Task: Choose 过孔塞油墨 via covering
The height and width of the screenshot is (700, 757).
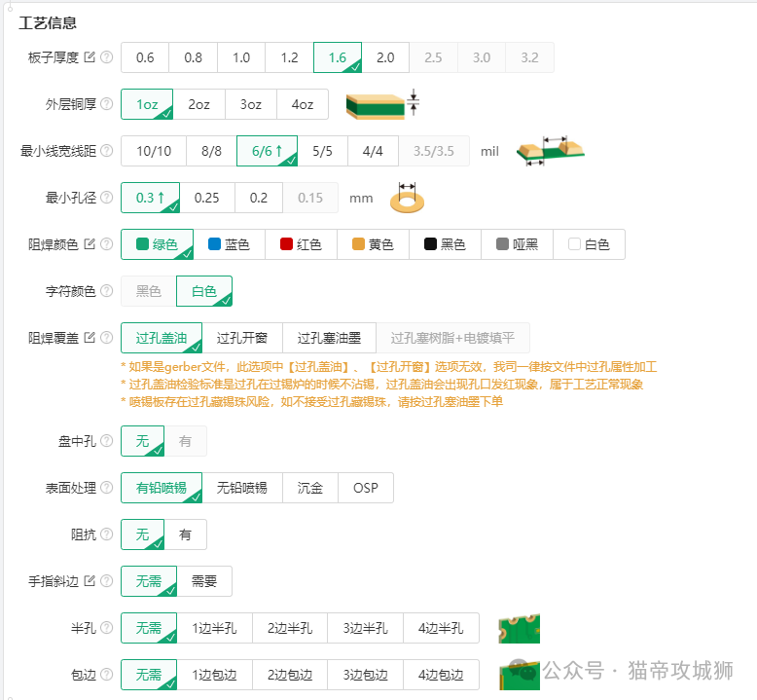Action: coord(329,338)
